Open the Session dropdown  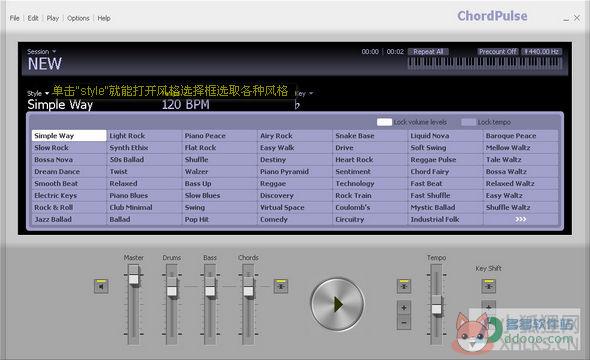[x=41, y=52]
